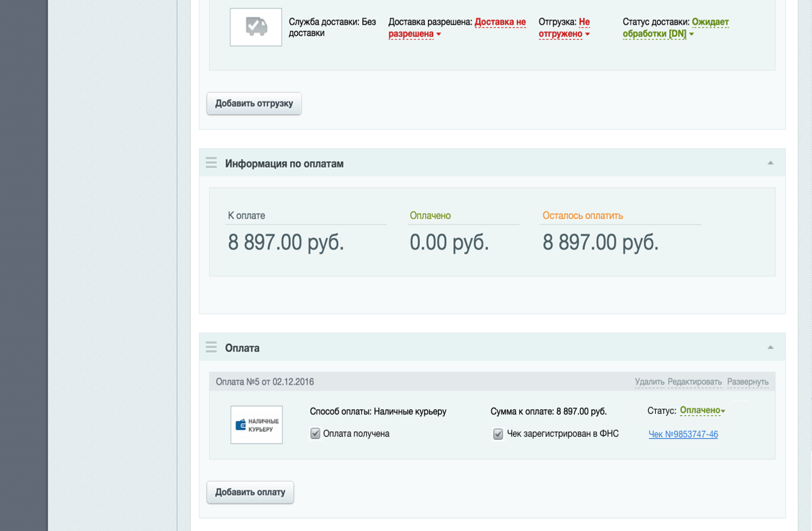Click the 'Оплата №5 от 02.12.2016' header
The height and width of the screenshot is (531, 812).
click(264, 382)
